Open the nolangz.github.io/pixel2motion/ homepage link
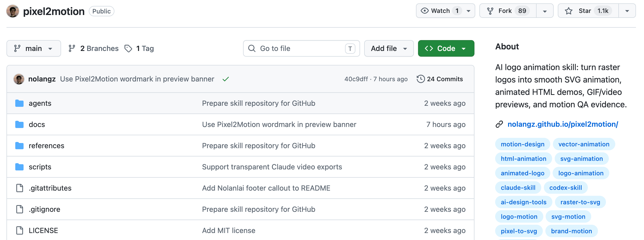Screen dimensions: 644x240 tap(563, 124)
